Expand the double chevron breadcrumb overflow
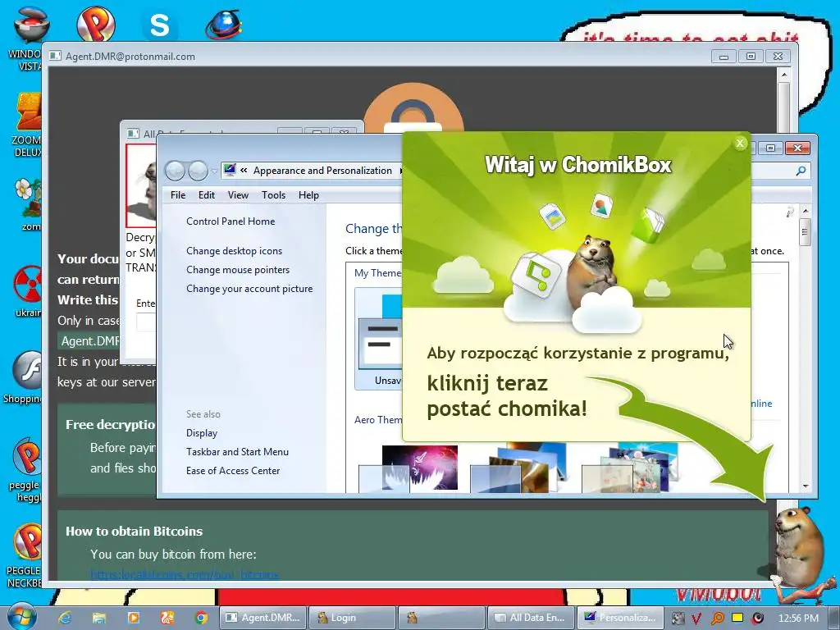The height and width of the screenshot is (630, 840). pos(244,171)
